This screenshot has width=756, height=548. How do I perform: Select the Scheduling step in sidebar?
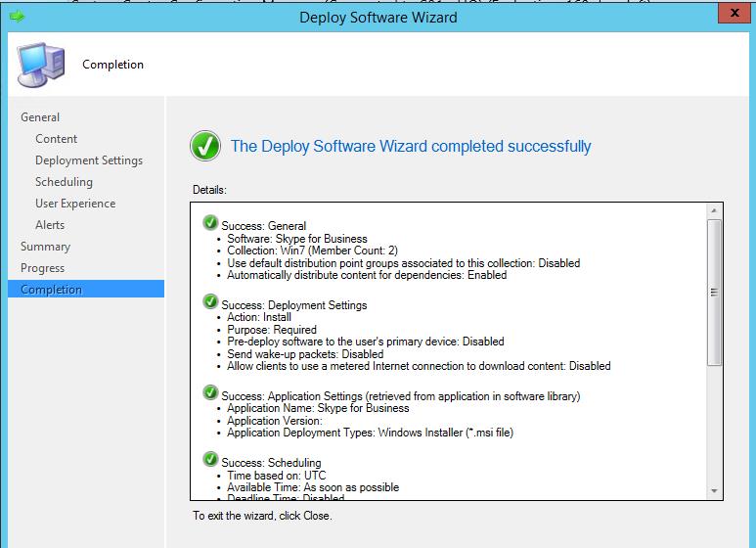pos(64,182)
